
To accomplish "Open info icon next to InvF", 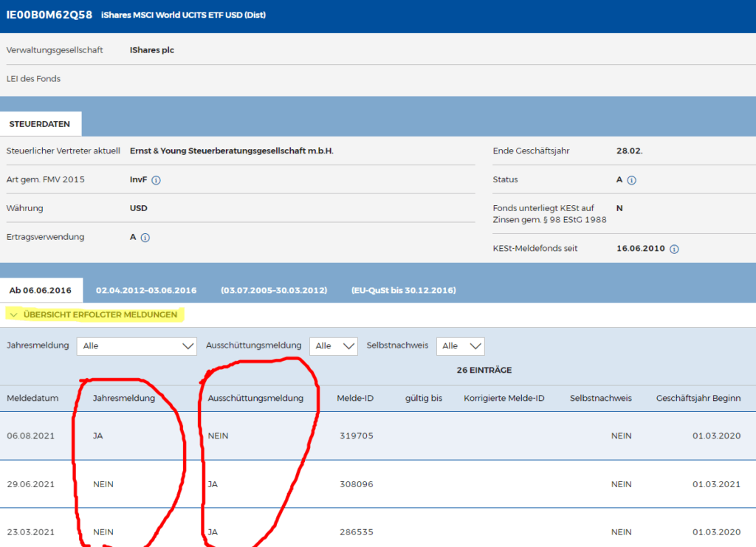I will pos(157,180).
